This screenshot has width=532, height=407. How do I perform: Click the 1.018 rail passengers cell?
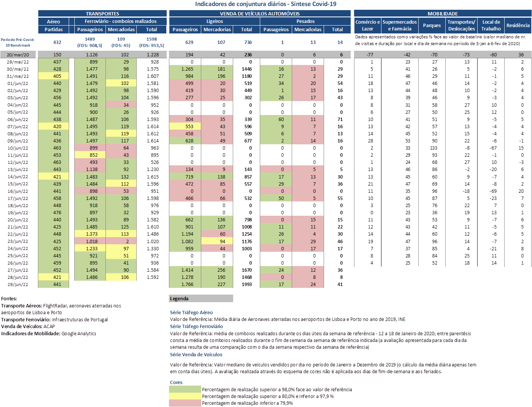tap(90, 242)
